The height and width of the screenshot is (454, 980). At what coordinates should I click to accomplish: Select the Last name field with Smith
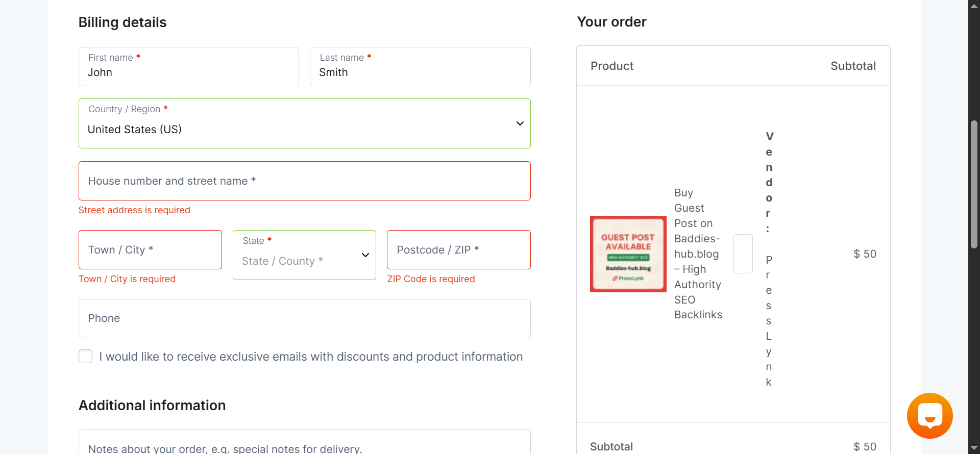click(420, 67)
